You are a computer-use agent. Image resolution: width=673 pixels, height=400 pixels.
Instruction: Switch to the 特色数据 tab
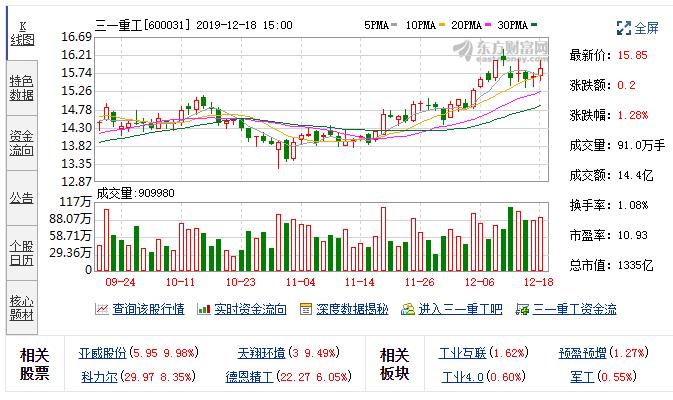coord(22,88)
